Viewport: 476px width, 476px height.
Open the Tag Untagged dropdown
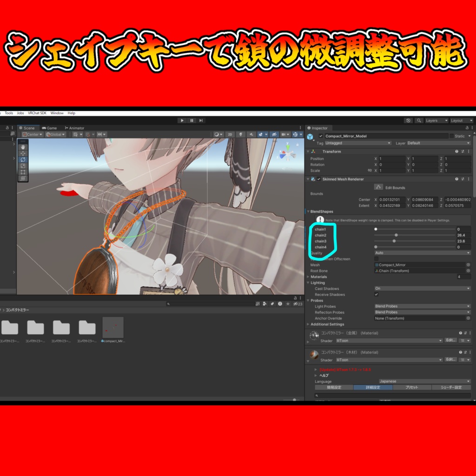point(358,143)
